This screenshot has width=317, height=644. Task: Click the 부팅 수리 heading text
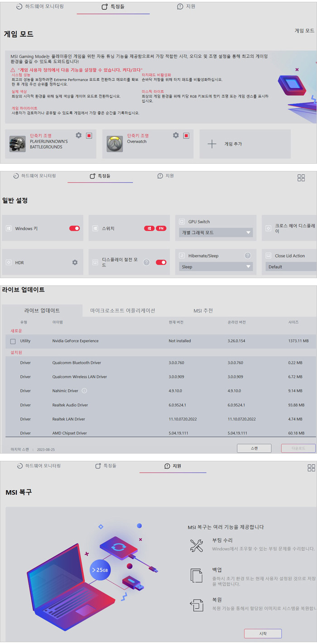(221, 541)
